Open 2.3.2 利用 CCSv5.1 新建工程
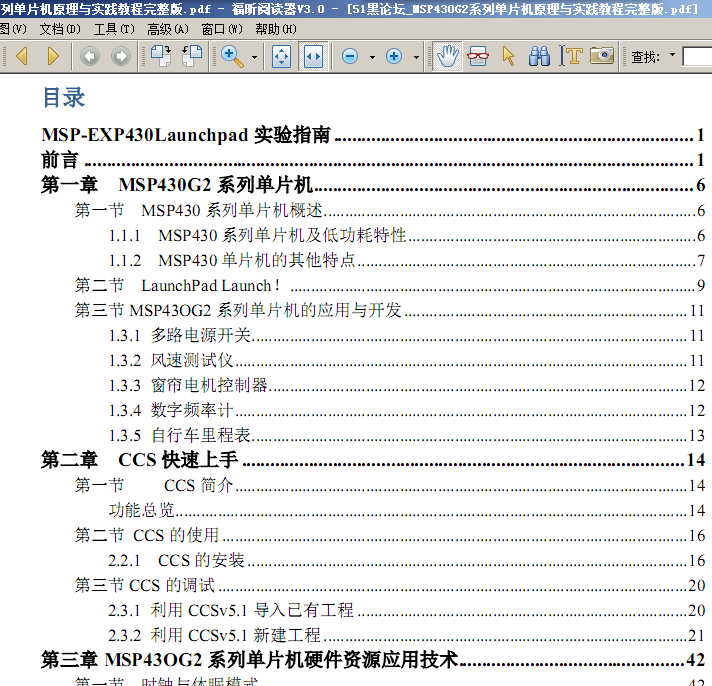 [407, 635]
